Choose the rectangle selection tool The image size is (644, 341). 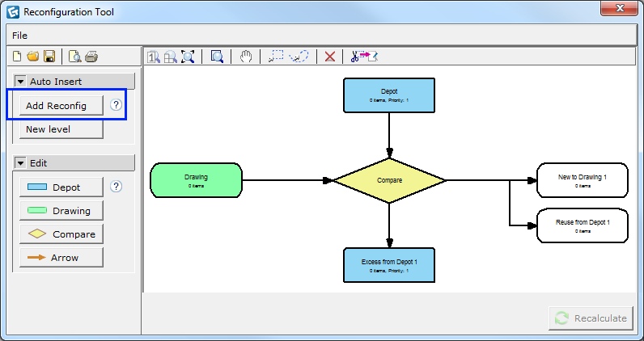[277, 57]
